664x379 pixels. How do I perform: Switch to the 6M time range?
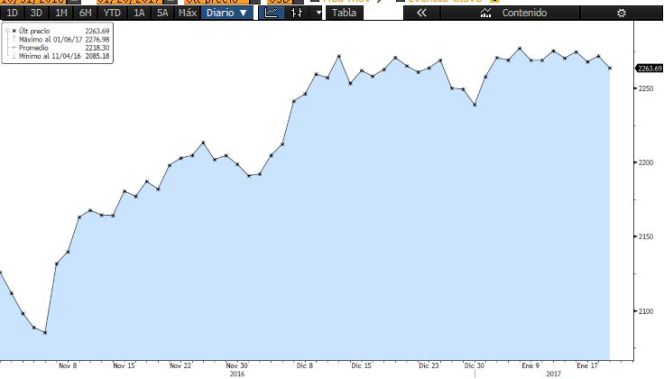86,13
